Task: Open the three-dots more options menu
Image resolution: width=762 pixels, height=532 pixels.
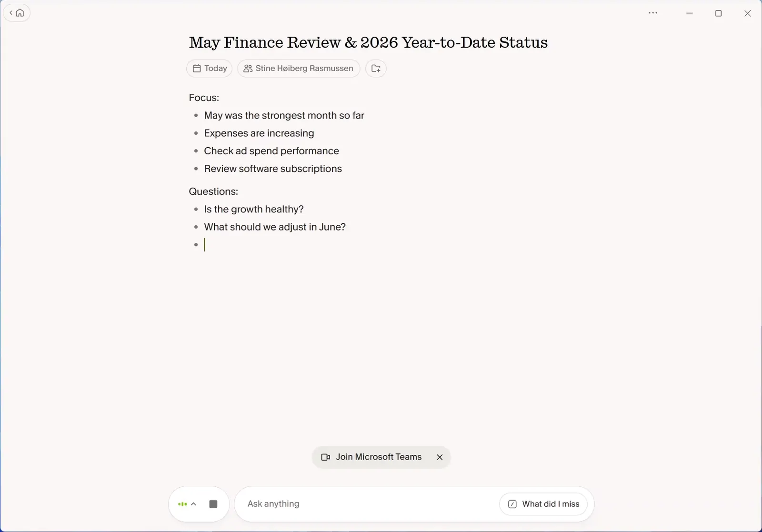Action: tap(653, 13)
